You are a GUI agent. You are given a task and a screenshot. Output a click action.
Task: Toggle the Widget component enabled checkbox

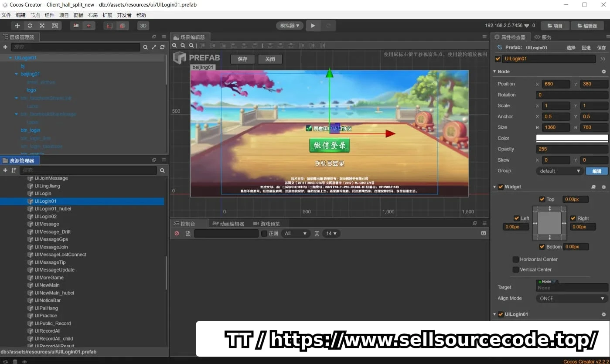pyautogui.click(x=501, y=187)
